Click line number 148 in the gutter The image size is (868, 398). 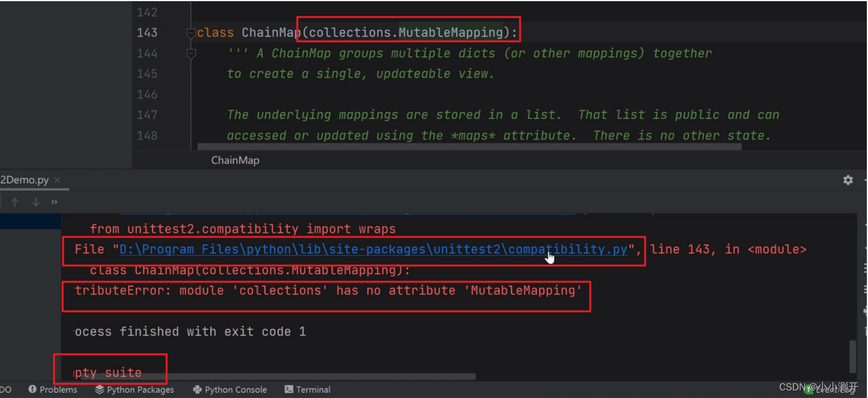[x=147, y=135]
